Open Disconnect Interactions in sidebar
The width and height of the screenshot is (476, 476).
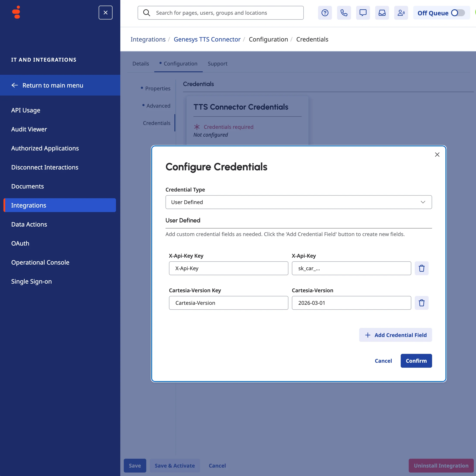pyautogui.click(x=45, y=167)
